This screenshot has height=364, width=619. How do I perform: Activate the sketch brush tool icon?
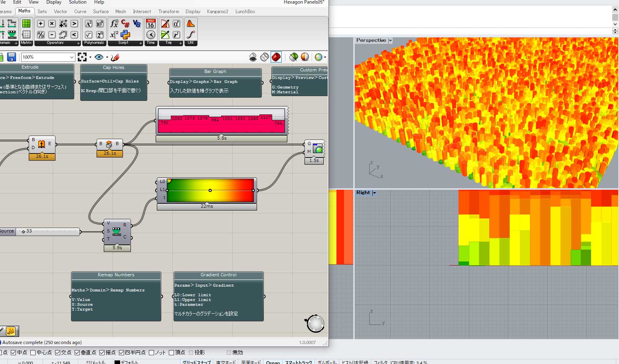pyautogui.click(x=115, y=57)
